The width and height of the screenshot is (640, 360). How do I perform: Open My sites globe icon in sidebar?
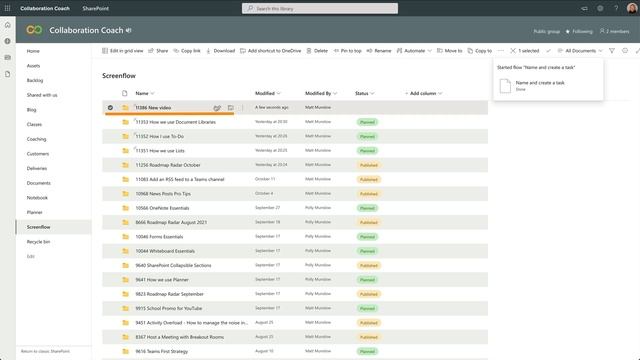click(7, 41)
